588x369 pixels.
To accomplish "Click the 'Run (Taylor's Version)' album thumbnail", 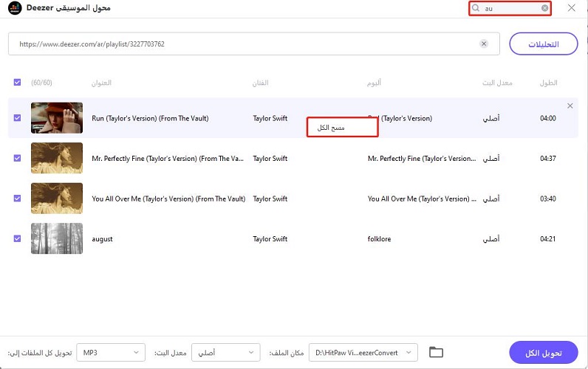I will point(57,118).
